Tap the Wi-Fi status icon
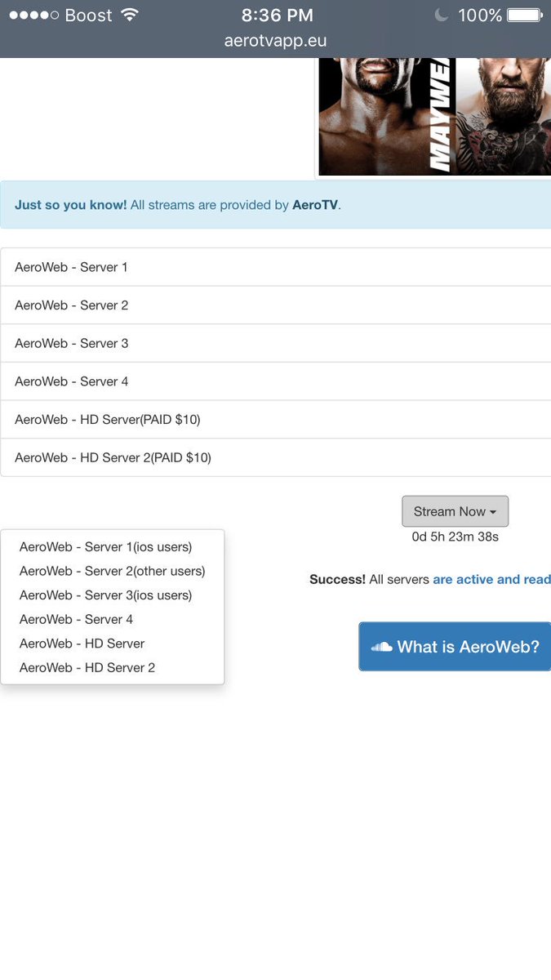The width and height of the screenshot is (551, 980). pos(129,15)
